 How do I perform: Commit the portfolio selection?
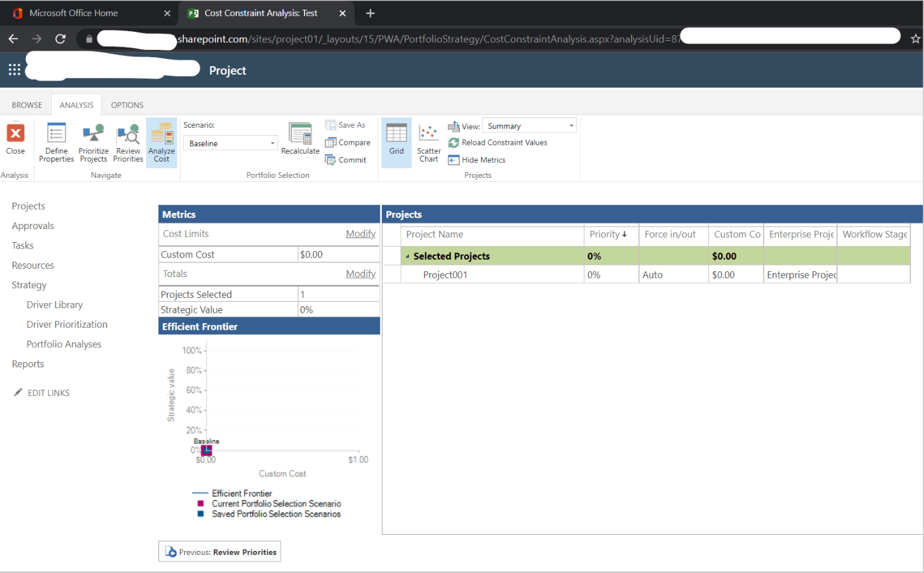pyautogui.click(x=346, y=160)
